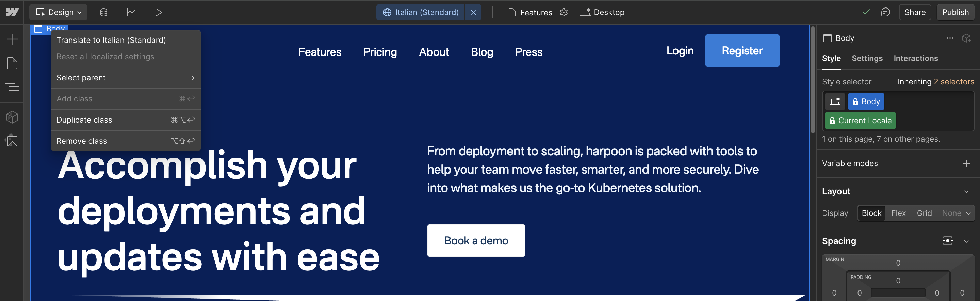Open the Navigator panel icon

click(12, 87)
